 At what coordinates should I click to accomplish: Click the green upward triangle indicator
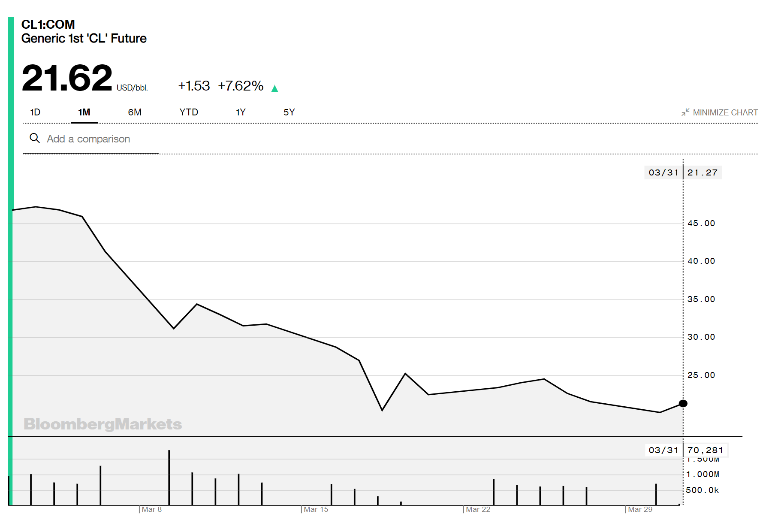pos(274,88)
